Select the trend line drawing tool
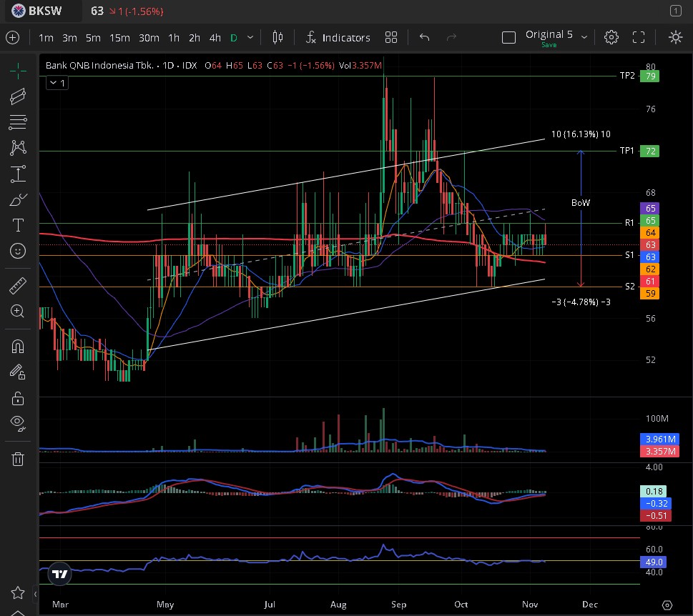 (x=18, y=96)
